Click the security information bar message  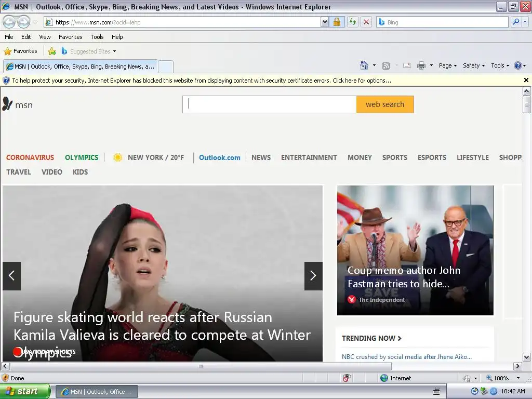click(x=202, y=81)
